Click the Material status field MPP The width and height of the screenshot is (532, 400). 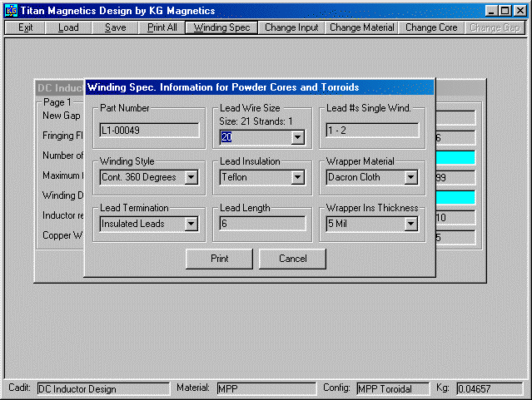click(x=266, y=389)
